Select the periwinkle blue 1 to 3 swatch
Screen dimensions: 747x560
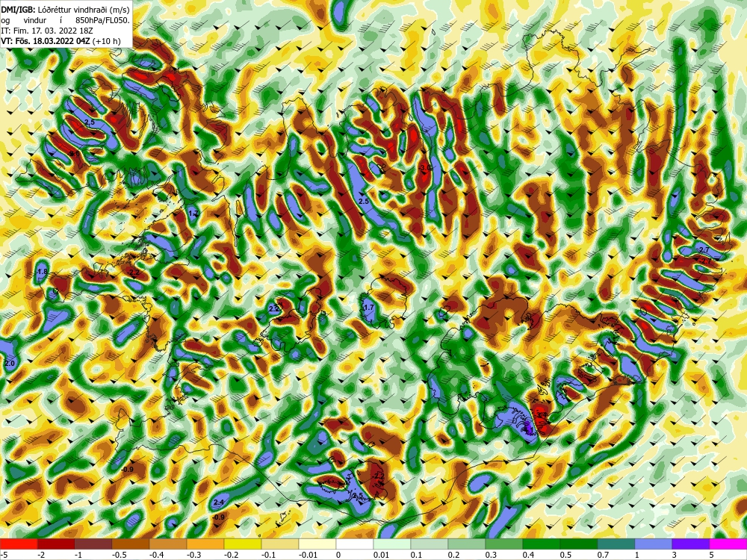tap(654, 544)
